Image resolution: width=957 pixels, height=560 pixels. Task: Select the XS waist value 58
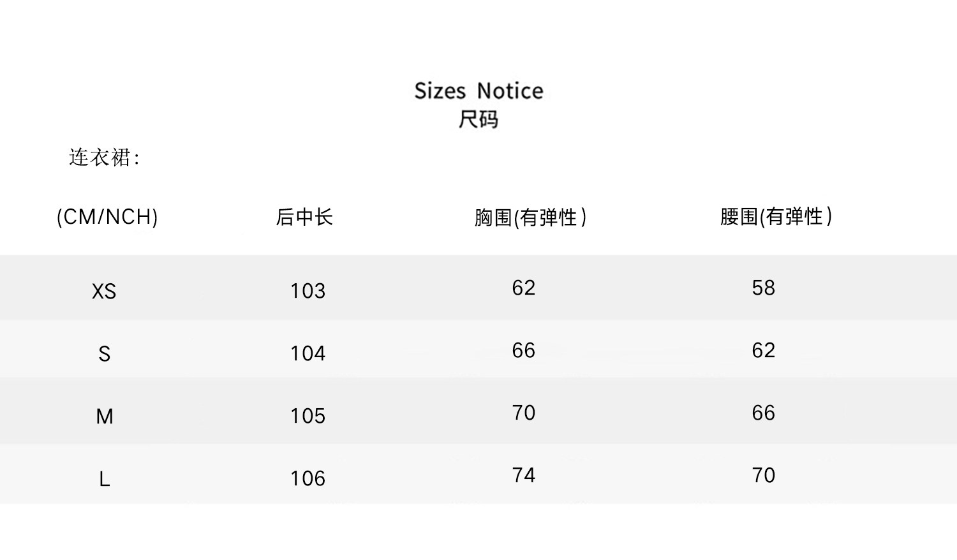coord(763,288)
